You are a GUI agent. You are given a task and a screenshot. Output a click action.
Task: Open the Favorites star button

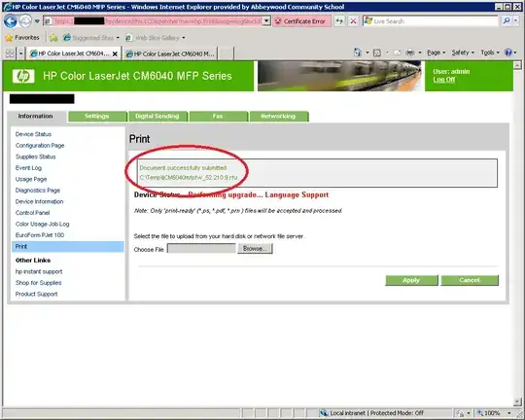click(22, 38)
